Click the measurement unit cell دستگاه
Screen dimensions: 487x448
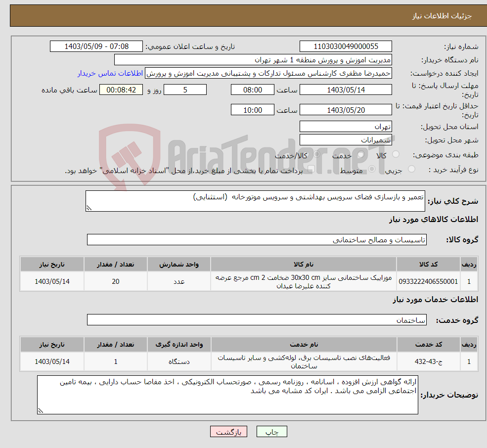coord(179,361)
